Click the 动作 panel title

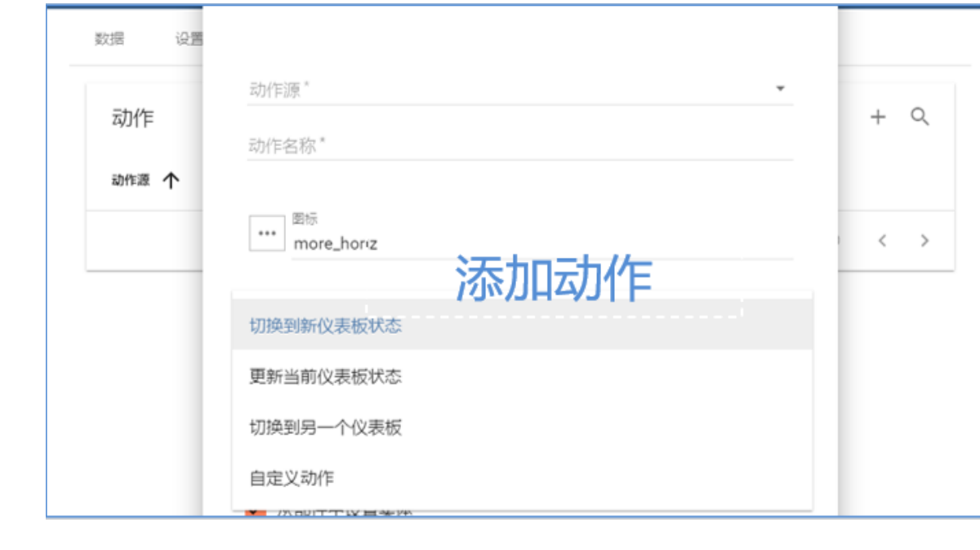coord(132,118)
